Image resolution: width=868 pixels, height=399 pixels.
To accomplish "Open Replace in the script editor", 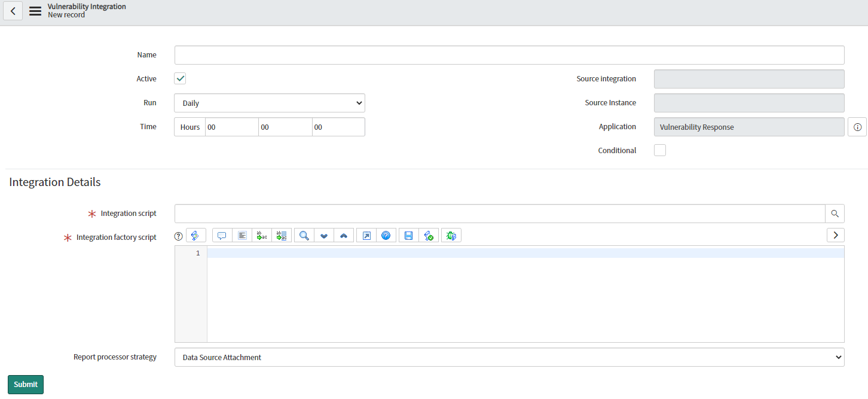I will pyautogui.click(x=261, y=235).
